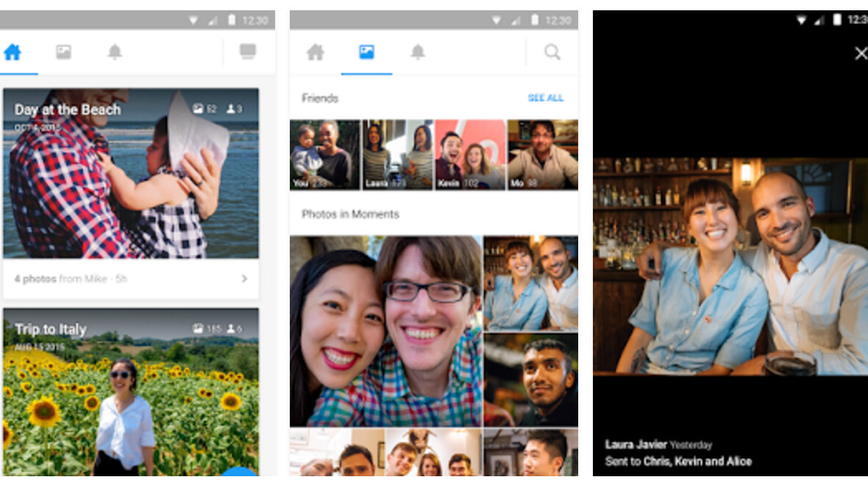Click the SEE ALL friends link
Screen dimensions: 868x488
click(545, 98)
